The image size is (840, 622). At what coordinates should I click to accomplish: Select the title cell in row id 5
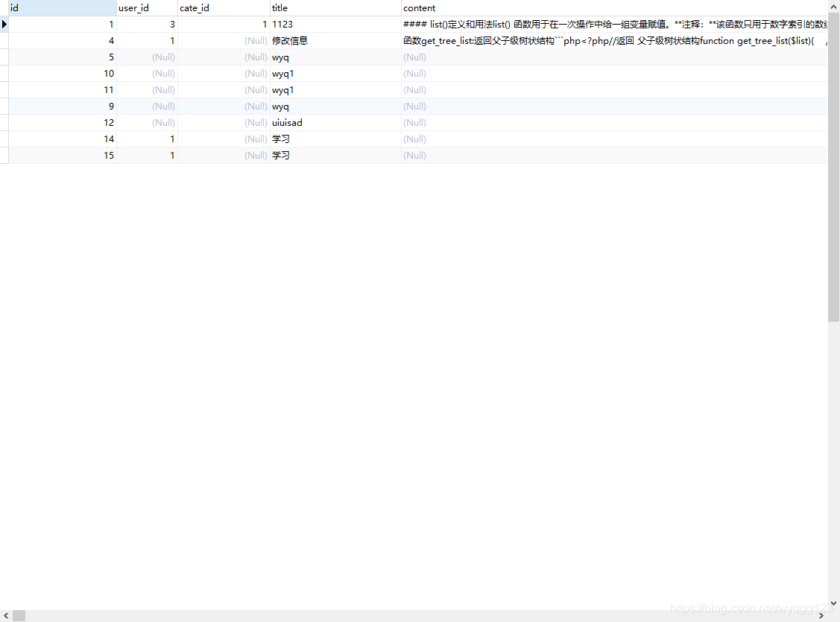[x=335, y=57]
